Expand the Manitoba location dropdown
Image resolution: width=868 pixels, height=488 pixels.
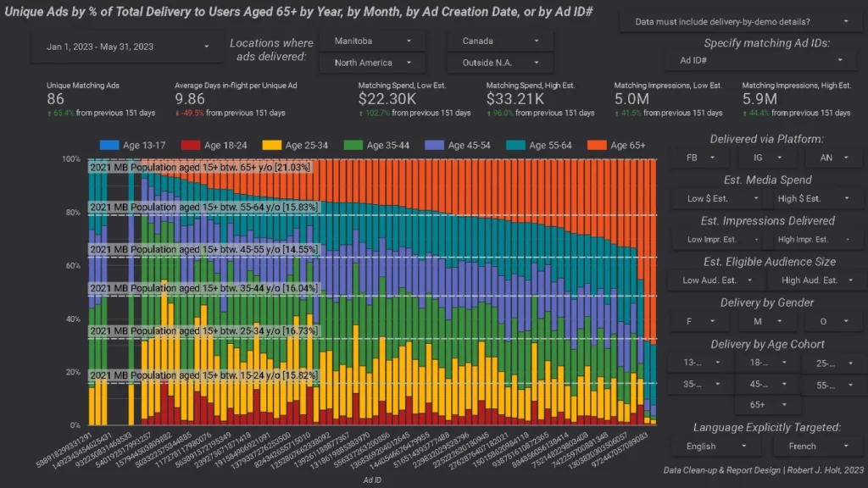373,41
